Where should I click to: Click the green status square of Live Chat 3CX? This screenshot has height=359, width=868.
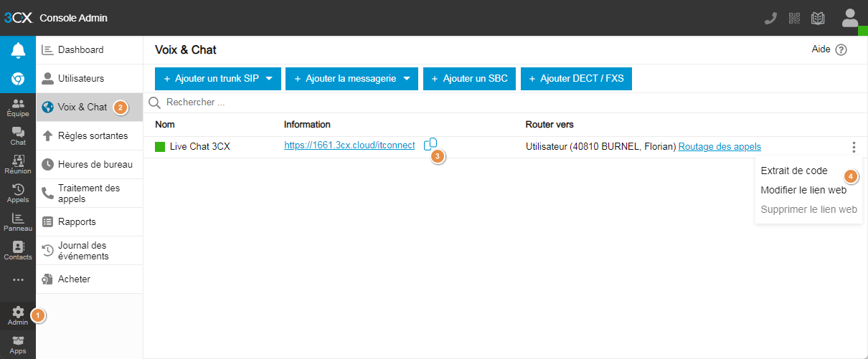tap(160, 147)
